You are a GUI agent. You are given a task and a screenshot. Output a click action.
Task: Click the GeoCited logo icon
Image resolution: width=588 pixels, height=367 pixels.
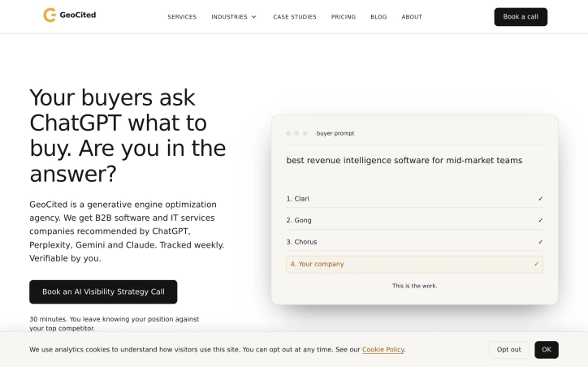[50, 15]
